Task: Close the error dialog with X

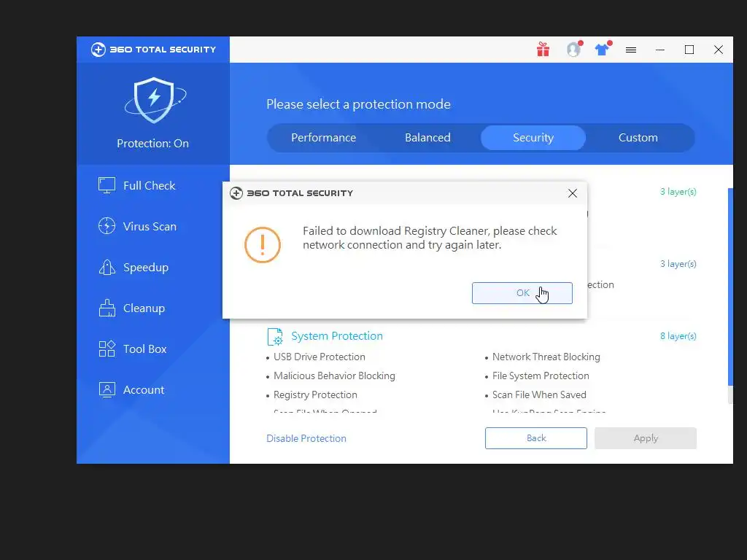Action: [573, 192]
